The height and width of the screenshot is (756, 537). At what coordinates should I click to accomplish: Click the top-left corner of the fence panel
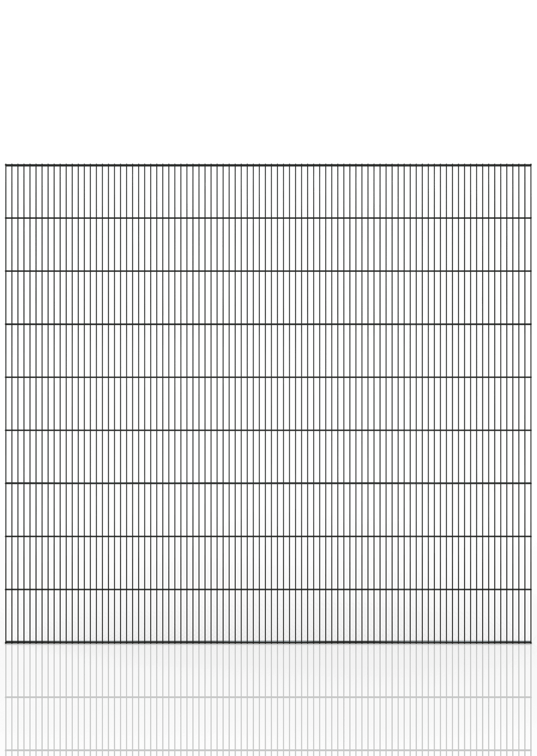point(5,166)
